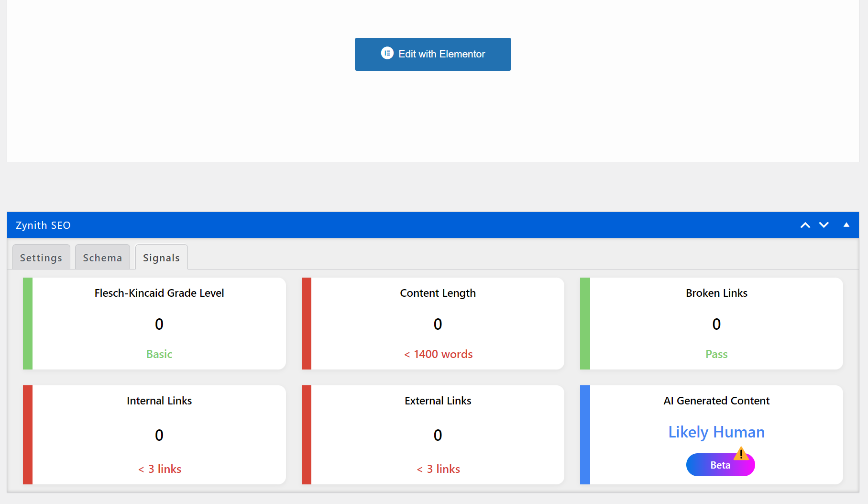Click the Internal Links card heading

[159, 401]
